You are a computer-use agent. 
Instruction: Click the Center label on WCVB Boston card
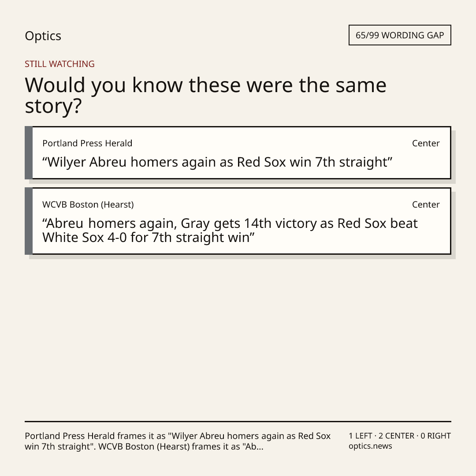click(426, 205)
